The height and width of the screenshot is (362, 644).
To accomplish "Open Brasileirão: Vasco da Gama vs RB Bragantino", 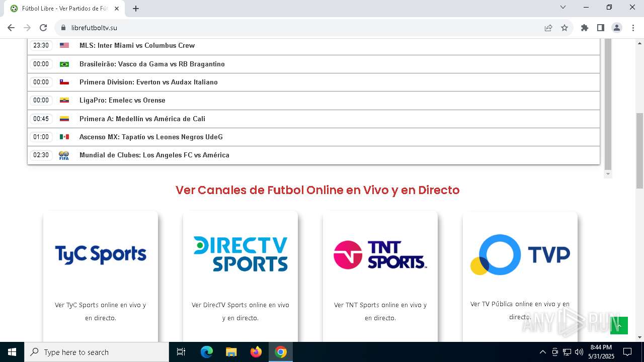I will click(x=152, y=64).
